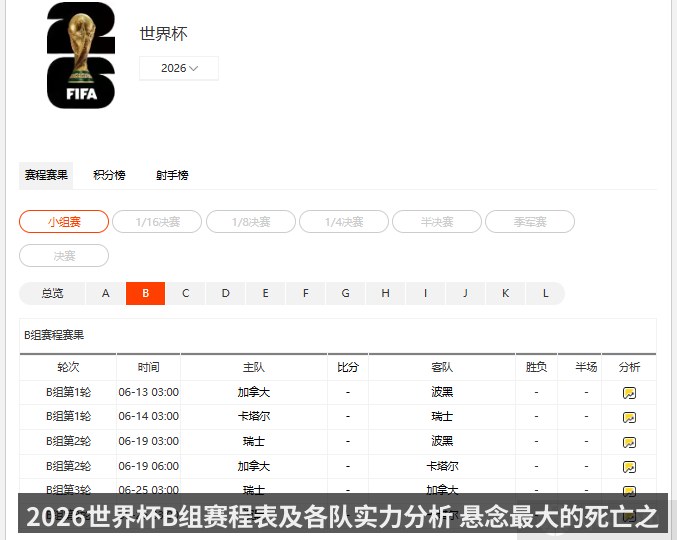This screenshot has width=677, height=540.
Task: Open analysis icon for 加拿大 vs 卡塔尔 match
Action: [629, 467]
